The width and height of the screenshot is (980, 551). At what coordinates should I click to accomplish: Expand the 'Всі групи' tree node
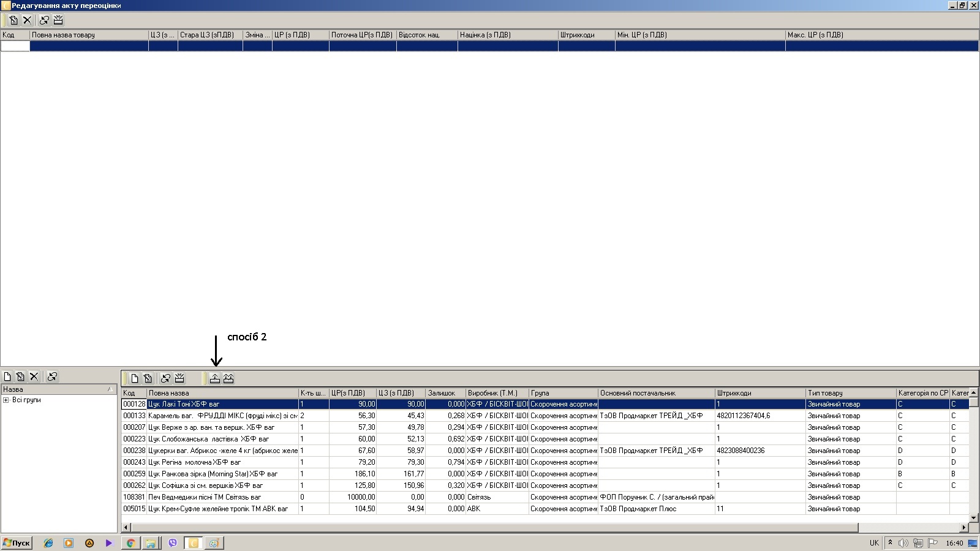pos(6,400)
